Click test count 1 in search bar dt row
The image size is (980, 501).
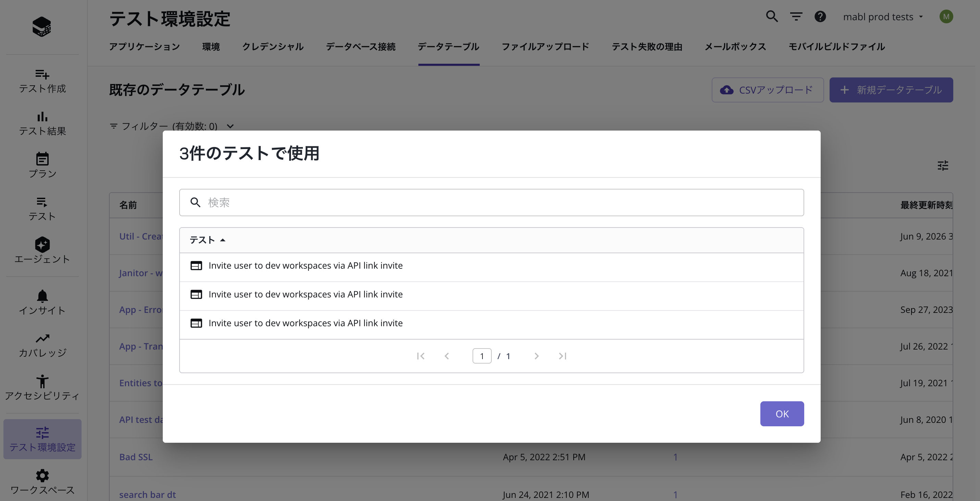point(675,494)
